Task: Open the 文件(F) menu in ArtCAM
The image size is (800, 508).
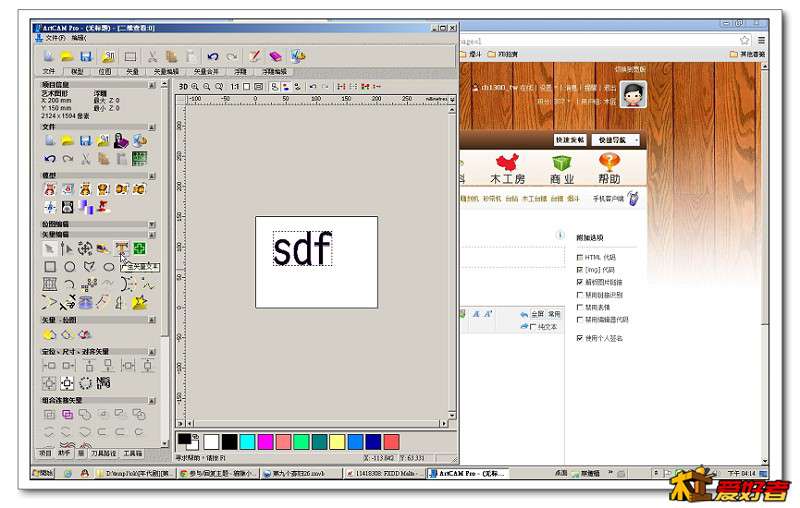Action: tap(55, 38)
